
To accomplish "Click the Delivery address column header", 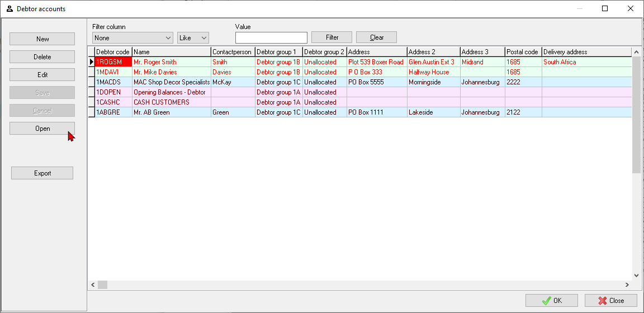I will click(586, 52).
